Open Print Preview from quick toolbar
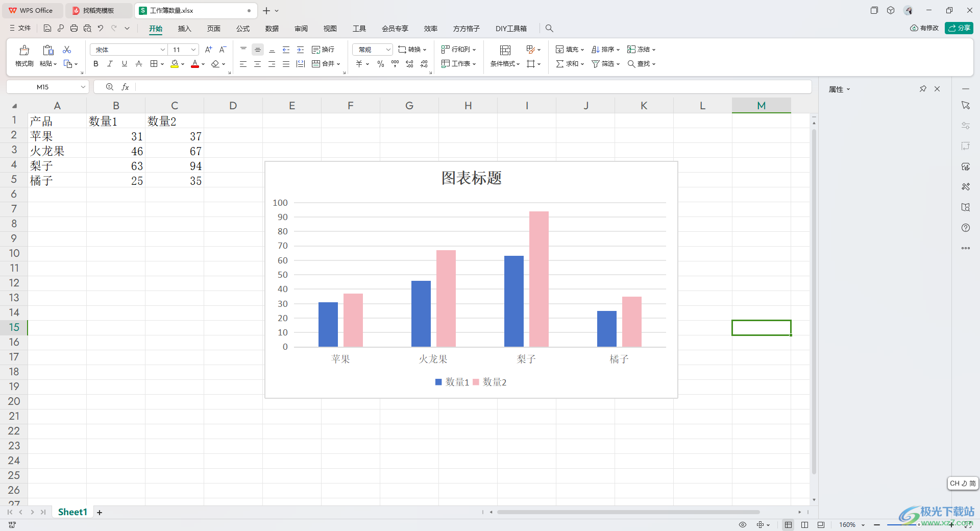Viewport: 980px width, 531px height. tap(87, 29)
